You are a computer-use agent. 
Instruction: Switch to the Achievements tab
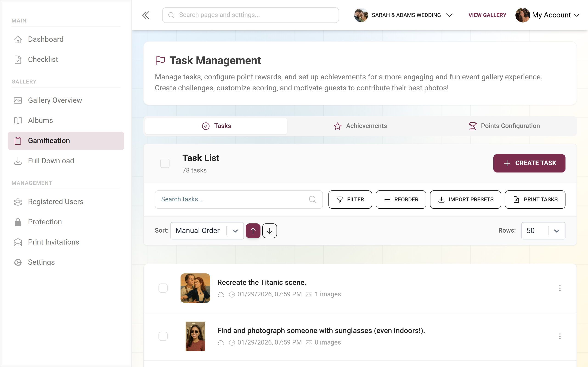pyautogui.click(x=360, y=126)
